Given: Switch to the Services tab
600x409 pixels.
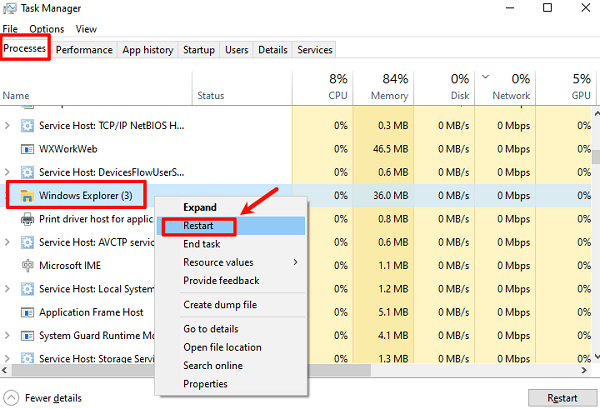Looking at the screenshot, I should pyautogui.click(x=315, y=50).
